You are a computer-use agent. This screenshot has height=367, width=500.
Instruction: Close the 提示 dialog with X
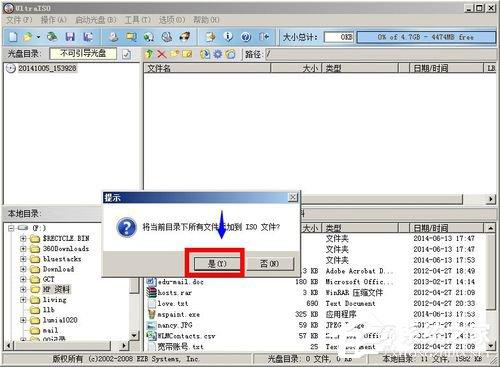pos(293,197)
